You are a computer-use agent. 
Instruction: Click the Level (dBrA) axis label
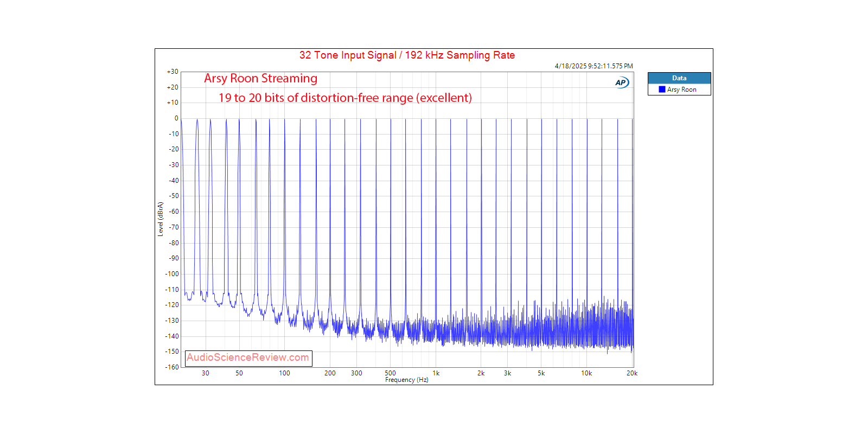[x=160, y=219]
